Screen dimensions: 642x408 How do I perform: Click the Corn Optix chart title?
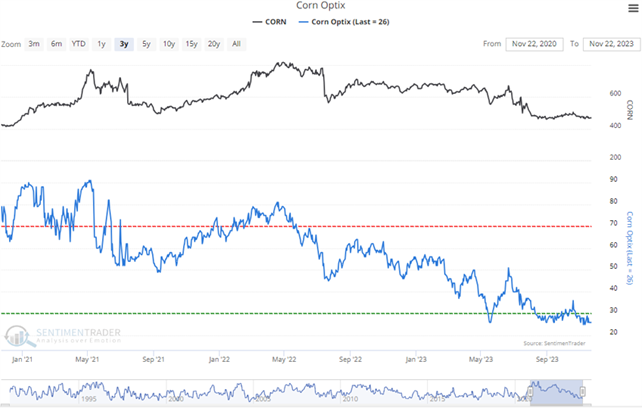click(x=321, y=7)
